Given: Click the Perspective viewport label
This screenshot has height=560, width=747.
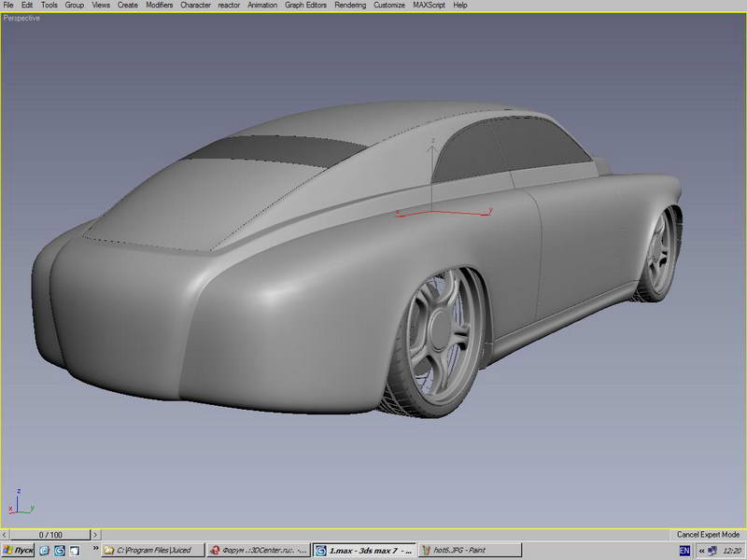Looking at the screenshot, I should coord(21,18).
